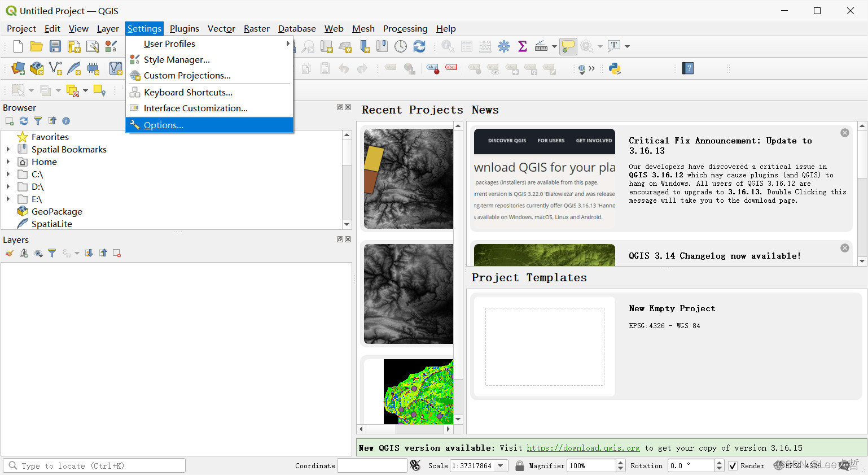Create a new project with blank page icon
This screenshot has height=475, width=868.
18,46
